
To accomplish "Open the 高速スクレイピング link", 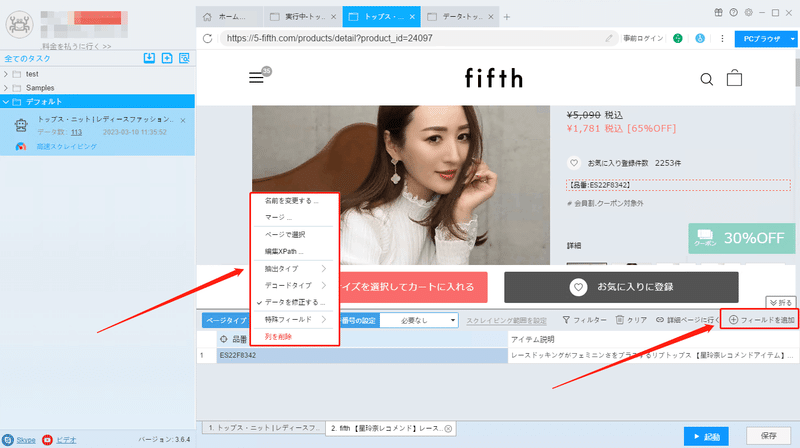I will pos(66,146).
